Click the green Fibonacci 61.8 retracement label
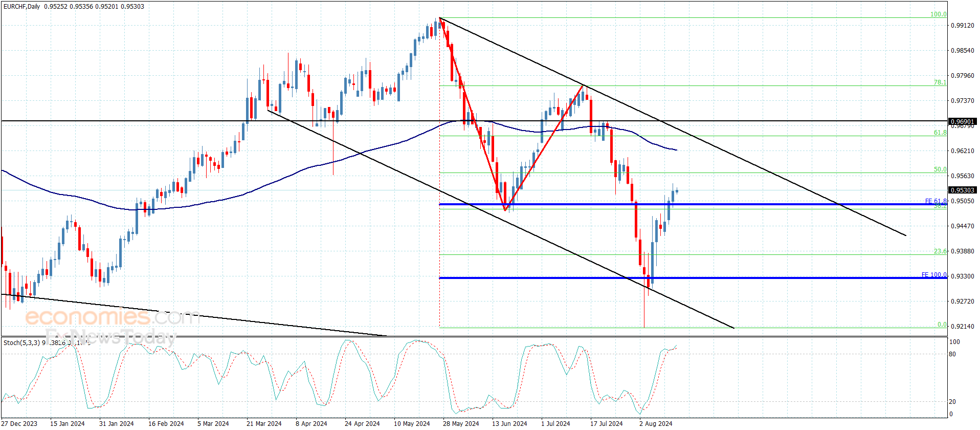This screenshot has width=980, height=430. pos(940,133)
